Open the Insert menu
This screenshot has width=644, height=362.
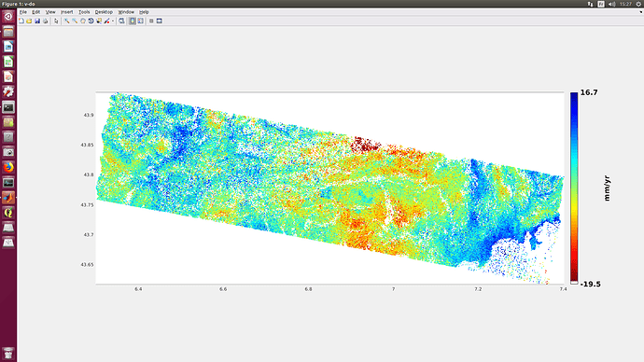pyautogui.click(x=66, y=12)
